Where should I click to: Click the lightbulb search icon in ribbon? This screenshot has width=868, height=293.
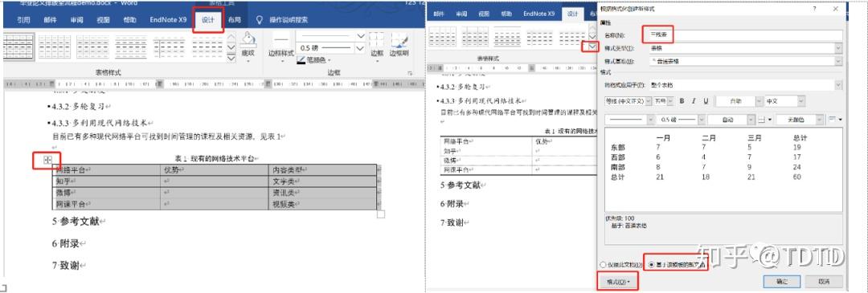259,20
